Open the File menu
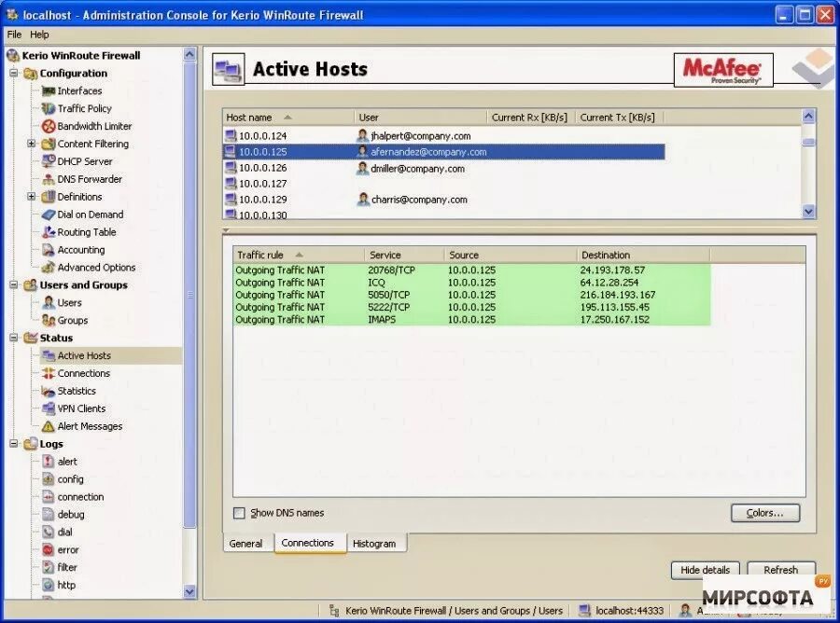 (14, 35)
